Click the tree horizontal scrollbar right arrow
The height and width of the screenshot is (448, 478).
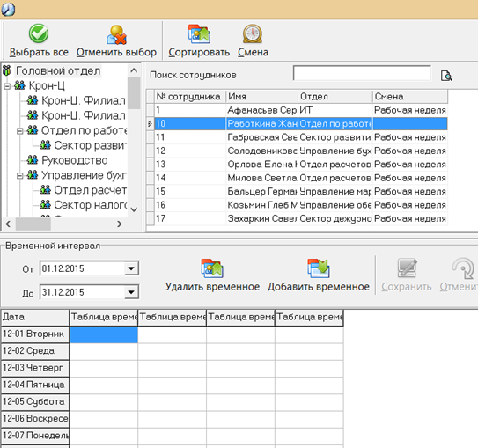120,224
